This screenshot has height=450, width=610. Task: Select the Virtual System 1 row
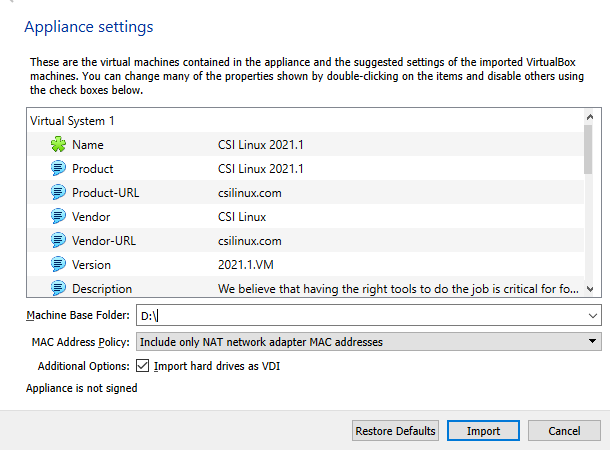click(305, 121)
